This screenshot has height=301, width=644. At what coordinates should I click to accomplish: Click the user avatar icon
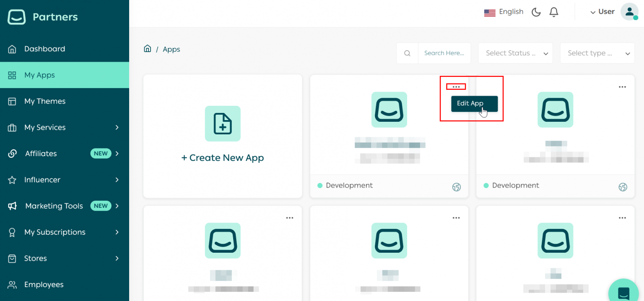point(629,12)
